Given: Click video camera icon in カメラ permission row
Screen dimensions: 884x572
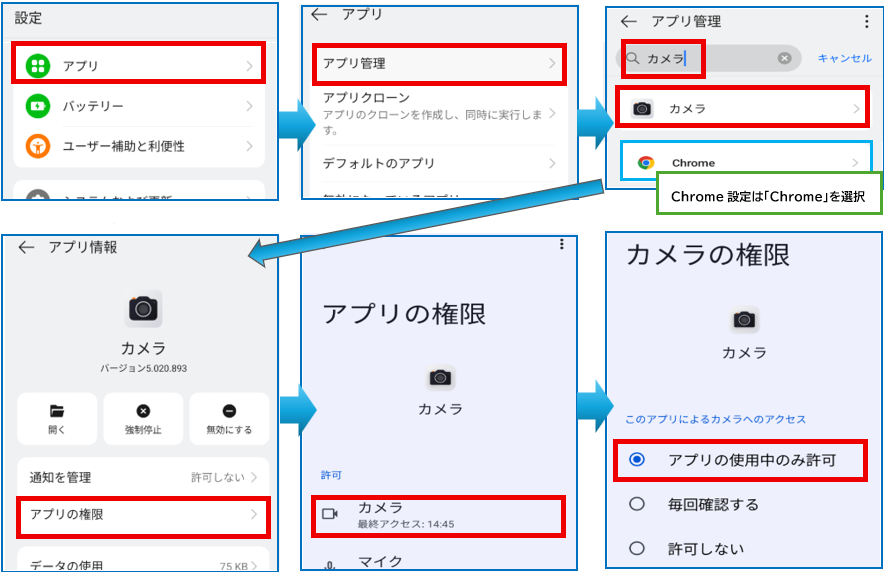Looking at the screenshot, I should pyautogui.click(x=330, y=514).
